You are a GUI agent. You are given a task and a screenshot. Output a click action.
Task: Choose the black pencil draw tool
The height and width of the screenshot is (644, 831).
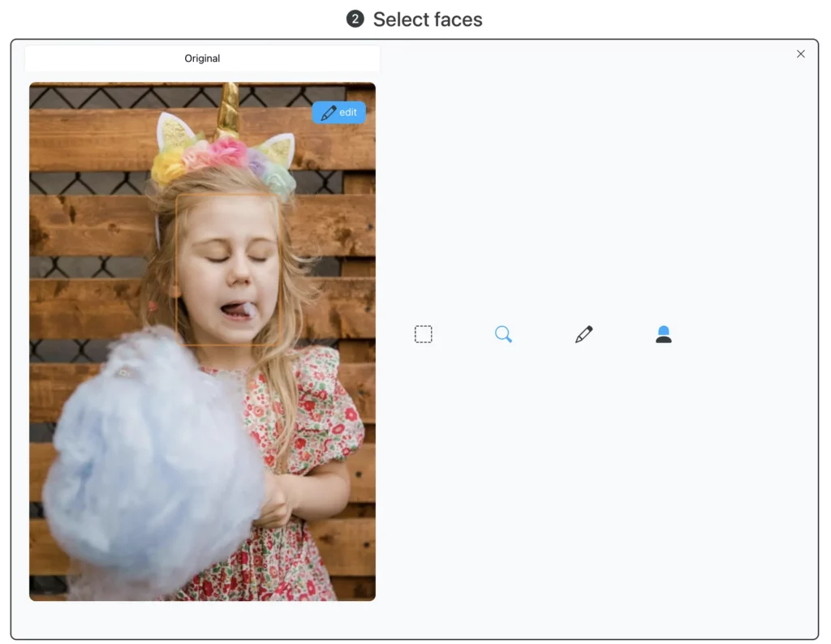[x=583, y=334]
